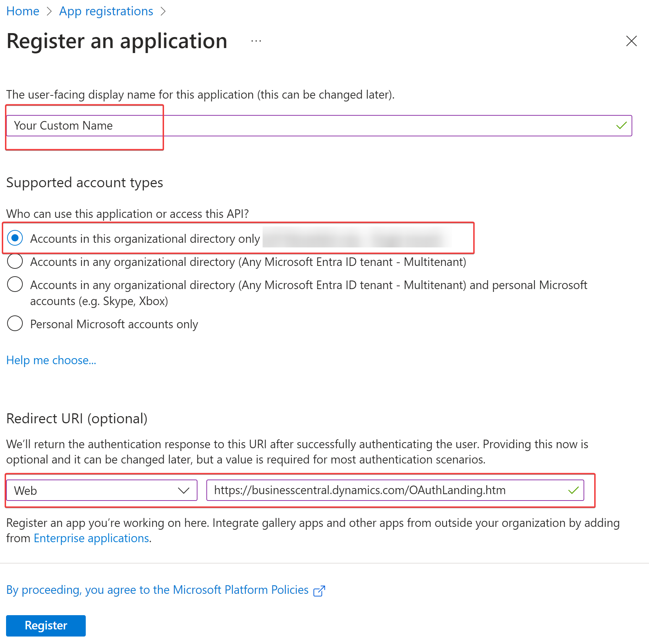Screen dimensions: 649x644
Task: Open the Help me choose link
Action: pos(51,360)
